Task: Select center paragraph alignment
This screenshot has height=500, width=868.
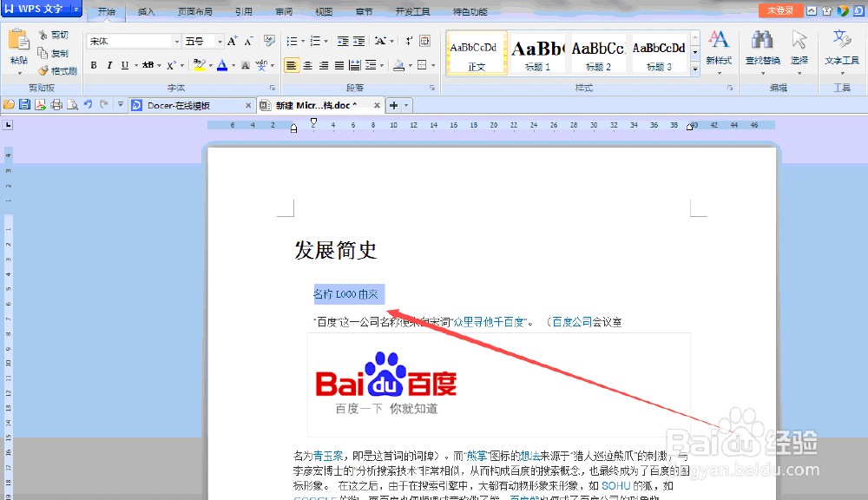Action: tap(308, 65)
